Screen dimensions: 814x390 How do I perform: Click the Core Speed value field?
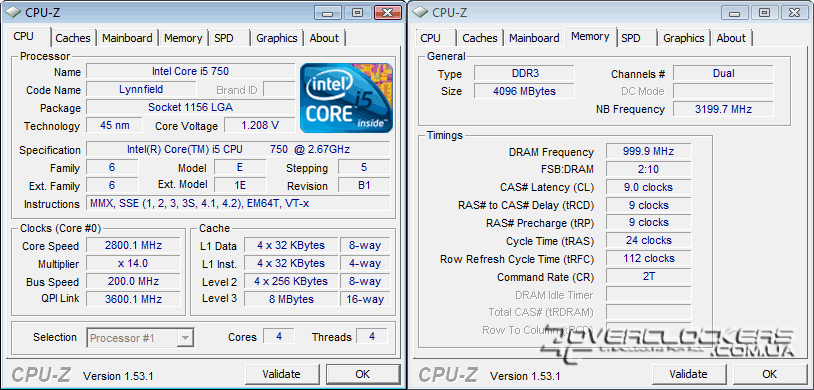[133, 245]
